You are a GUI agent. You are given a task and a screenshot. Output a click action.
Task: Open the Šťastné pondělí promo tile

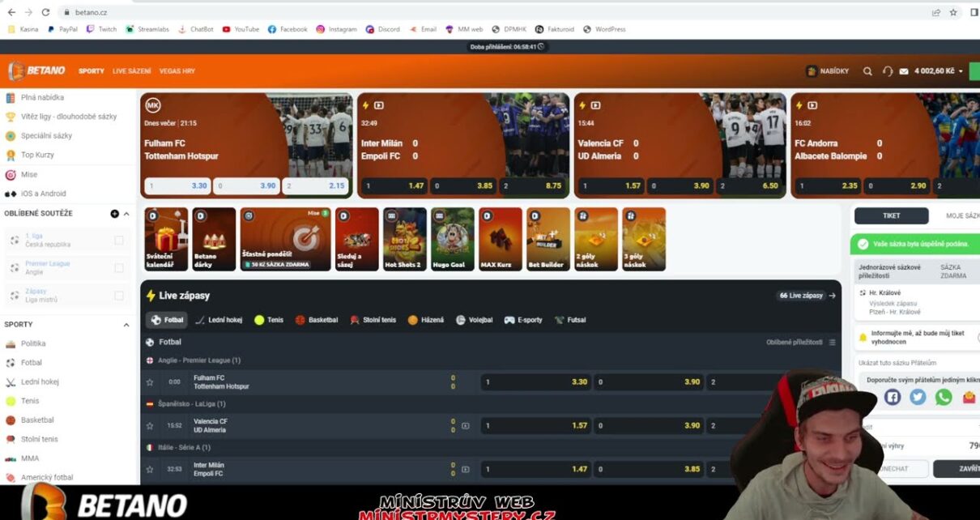tap(285, 239)
